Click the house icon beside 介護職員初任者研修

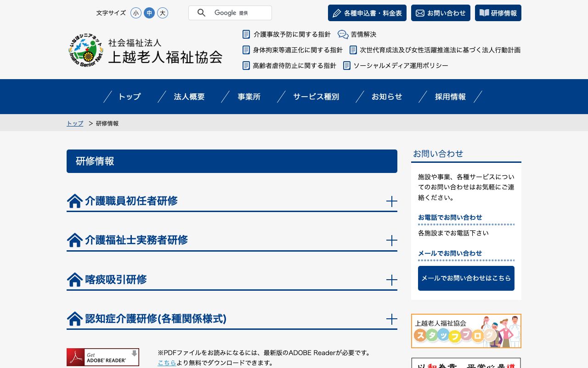[x=74, y=201]
